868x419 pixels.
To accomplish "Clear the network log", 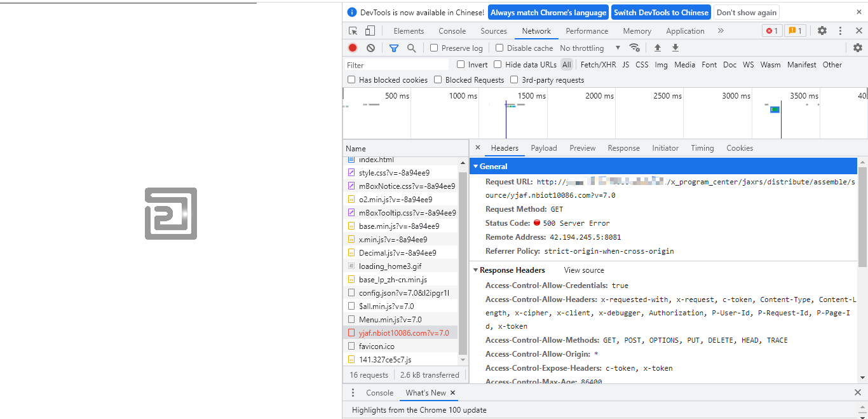I will (370, 48).
